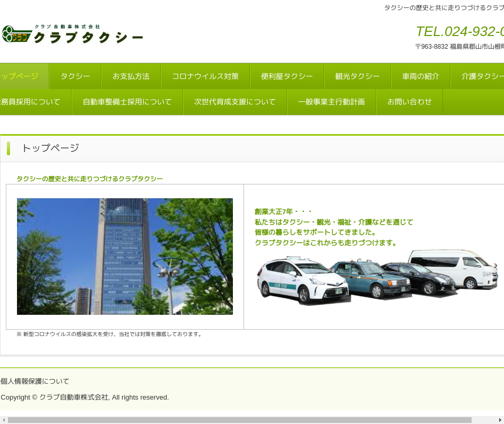Open the お支払方法 page

pyautogui.click(x=131, y=76)
